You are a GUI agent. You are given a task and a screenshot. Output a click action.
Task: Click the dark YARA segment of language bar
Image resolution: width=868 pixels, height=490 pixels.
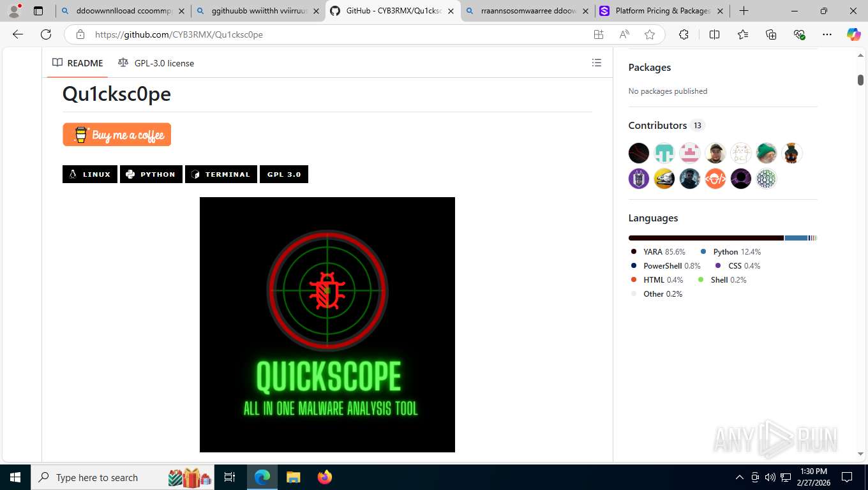[706, 238]
